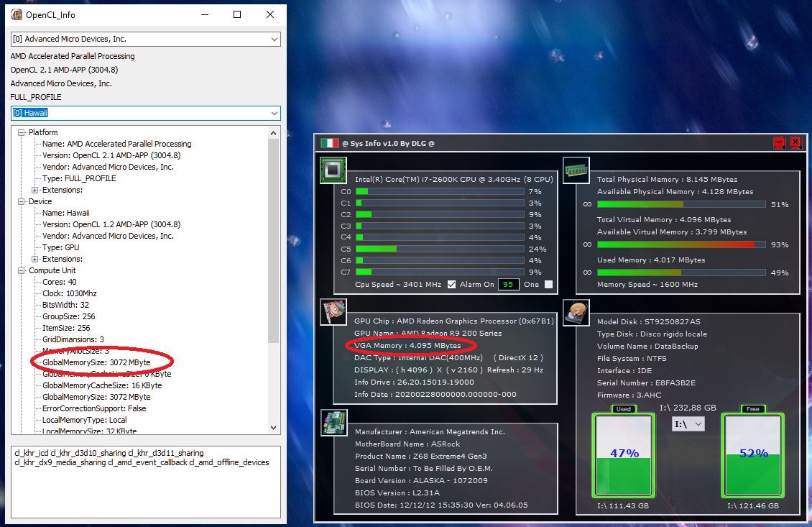812x527 pixels.
Task: Click the Italian flag icon in Sys Info title
Action: 329,143
